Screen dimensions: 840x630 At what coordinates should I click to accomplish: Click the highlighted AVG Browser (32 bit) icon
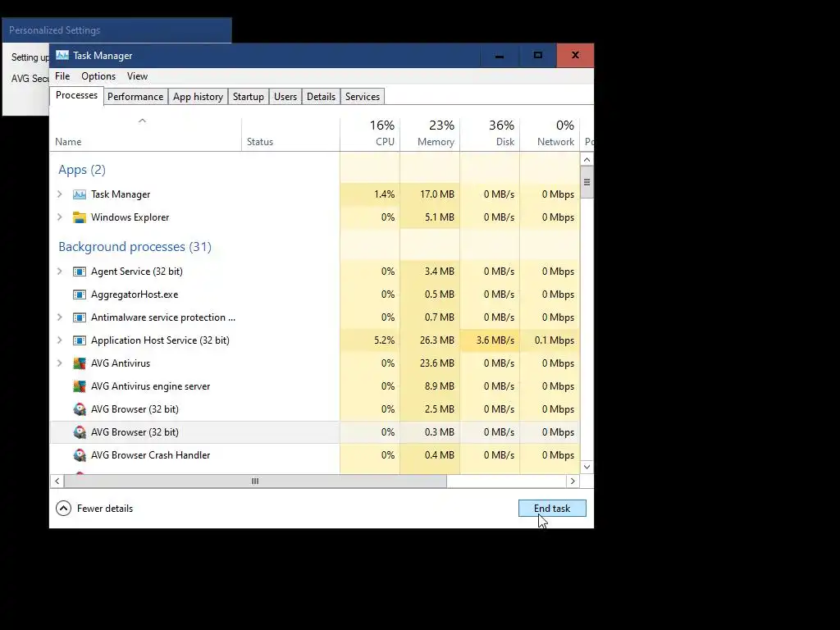point(80,432)
